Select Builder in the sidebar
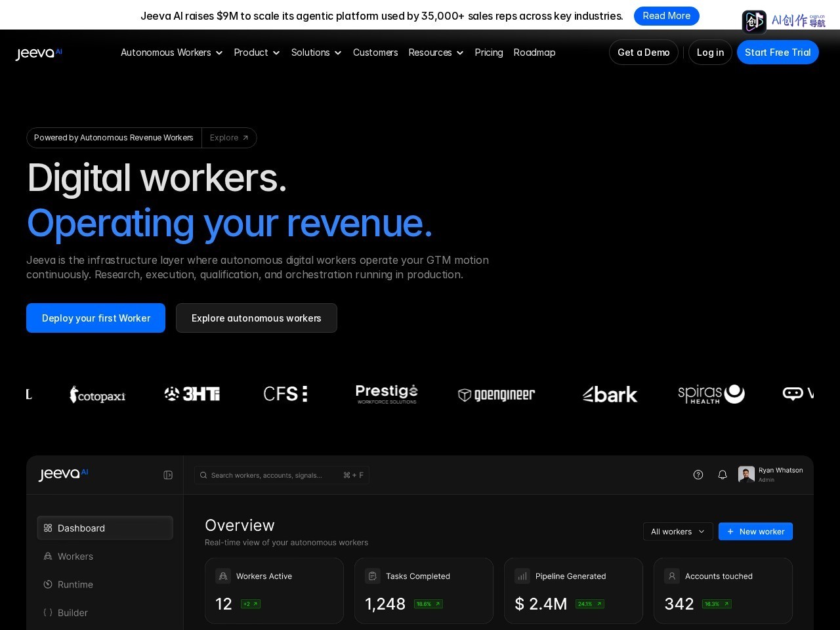 click(x=105, y=613)
